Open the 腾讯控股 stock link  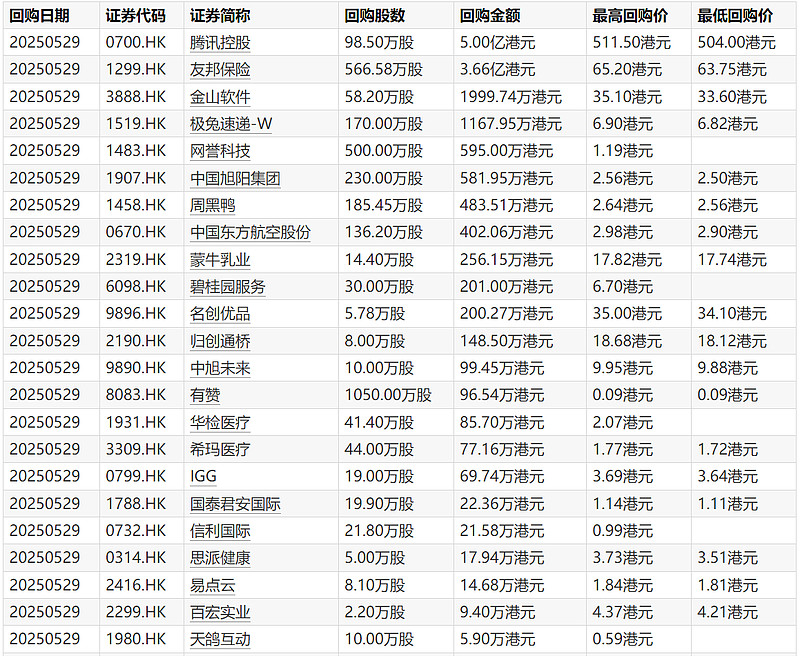[x=220, y=42]
